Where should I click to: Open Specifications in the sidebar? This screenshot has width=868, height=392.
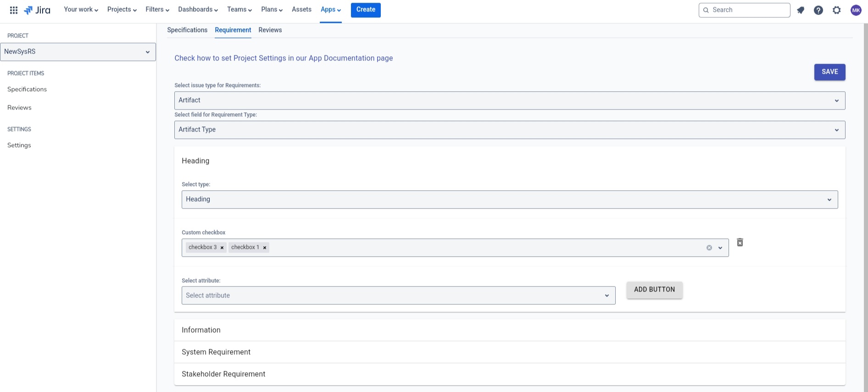[x=27, y=89]
